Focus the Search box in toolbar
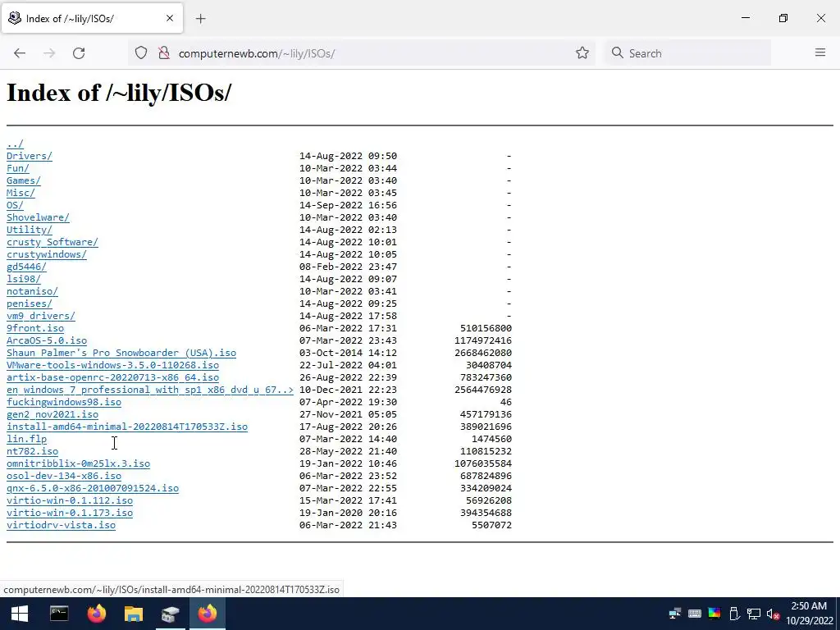This screenshot has width=840, height=630. tap(688, 53)
